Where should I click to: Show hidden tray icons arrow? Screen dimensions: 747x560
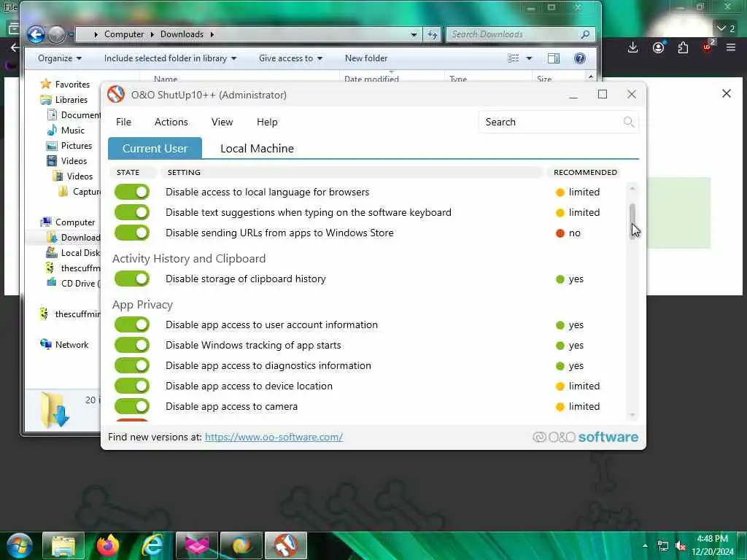[645, 545]
